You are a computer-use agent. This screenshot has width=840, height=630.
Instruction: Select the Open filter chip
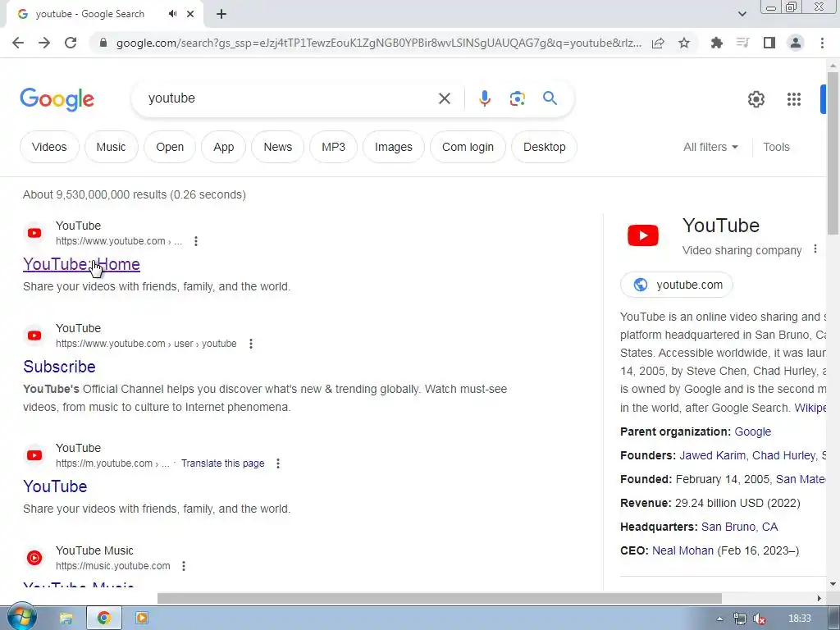coord(170,147)
